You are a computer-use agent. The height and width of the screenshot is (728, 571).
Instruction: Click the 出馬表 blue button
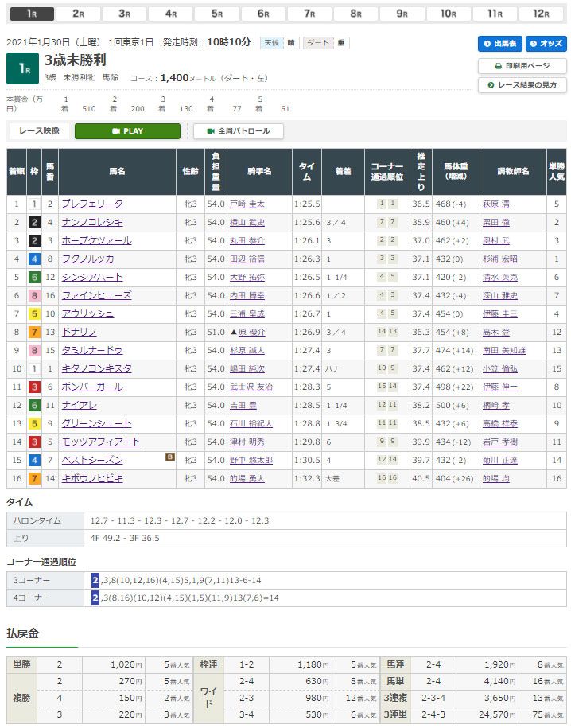pyautogui.click(x=499, y=44)
